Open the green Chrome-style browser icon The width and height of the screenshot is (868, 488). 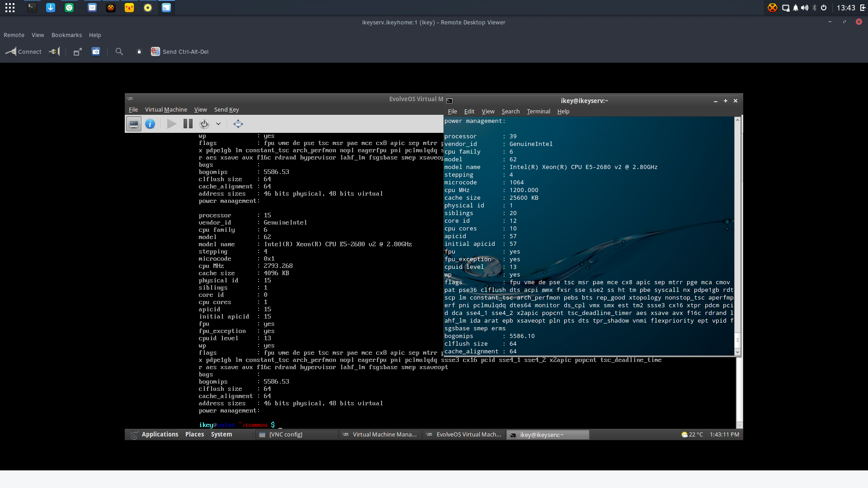point(69,8)
